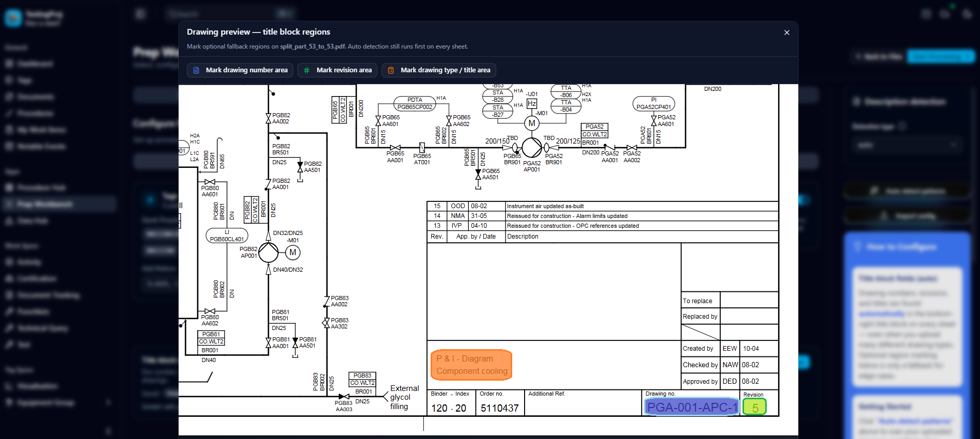The width and height of the screenshot is (980, 439).
Task: Click revision row 13 OPC references updated
Action: click(x=602, y=226)
